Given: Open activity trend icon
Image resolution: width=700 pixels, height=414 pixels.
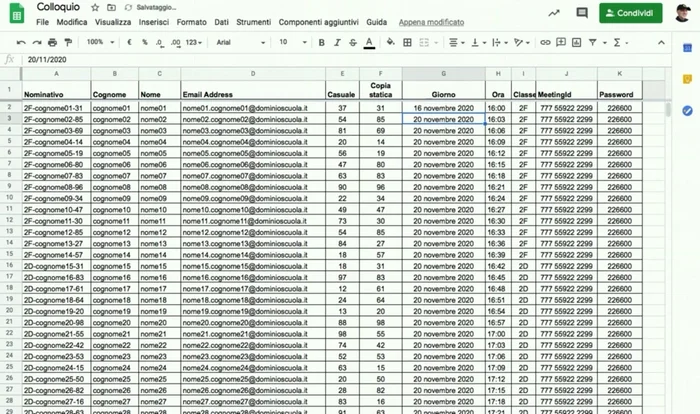Looking at the screenshot, I should point(554,13).
